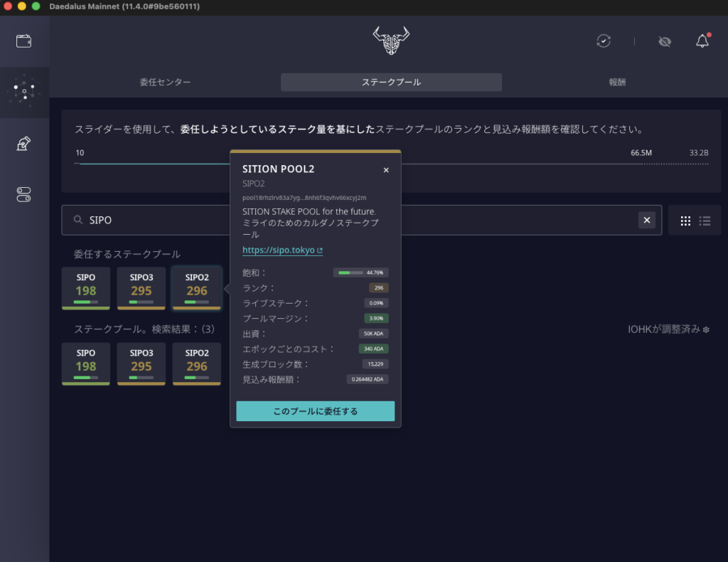This screenshot has height=562, width=728.
Task: Click the 見込み報酬額 label
Action: [x=271, y=379]
